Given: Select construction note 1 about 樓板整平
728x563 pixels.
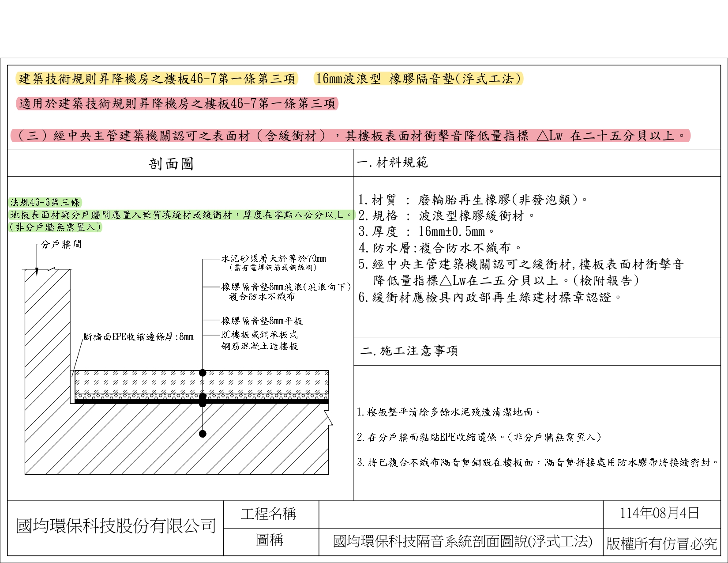Looking at the screenshot, I should pyautogui.click(x=449, y=412).
